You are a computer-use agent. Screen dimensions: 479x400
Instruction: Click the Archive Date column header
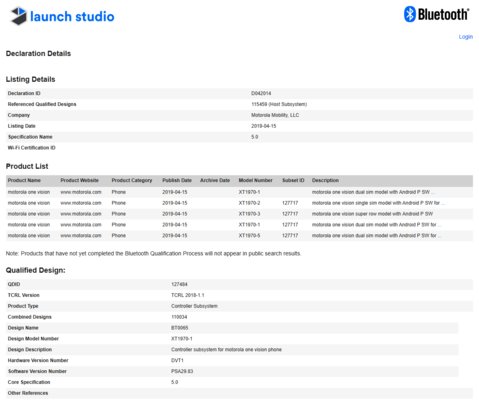click(215, 180)
